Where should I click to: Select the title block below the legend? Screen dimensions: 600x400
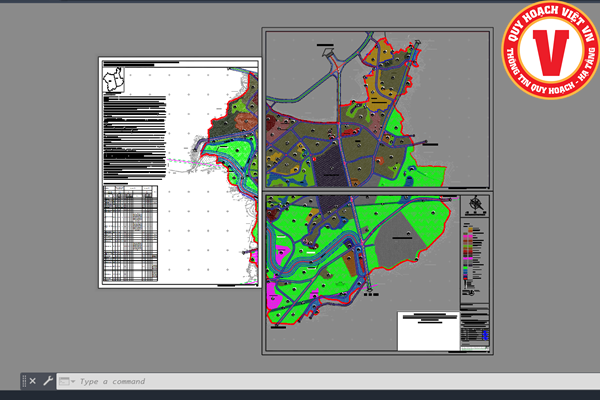point(474,328)
